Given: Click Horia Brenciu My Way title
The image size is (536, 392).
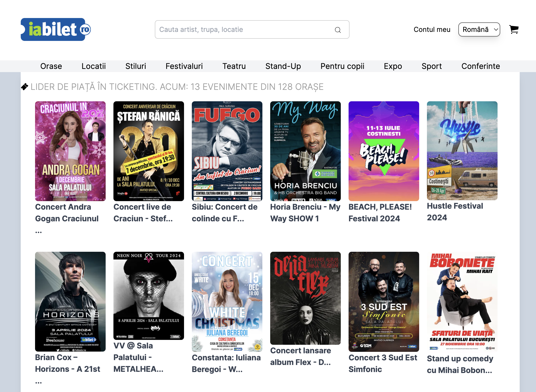Looking at the screenshot, I should [x=305, y=213].
